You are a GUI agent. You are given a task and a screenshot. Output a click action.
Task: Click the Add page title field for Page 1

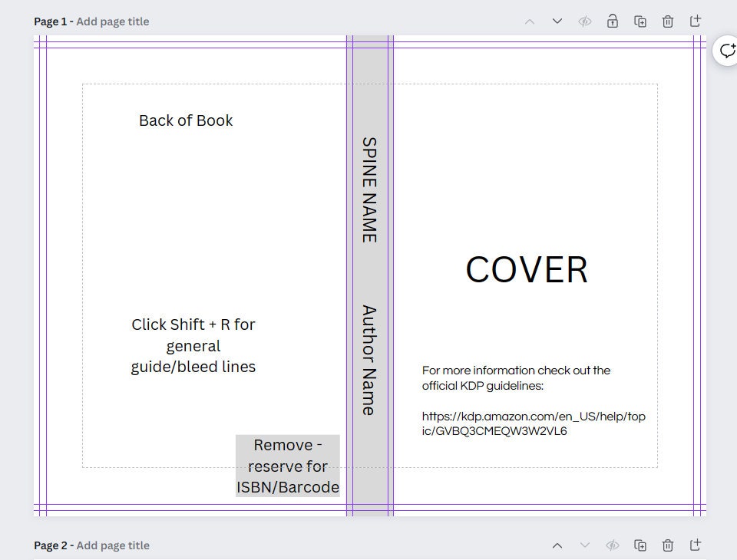point(112,21)
